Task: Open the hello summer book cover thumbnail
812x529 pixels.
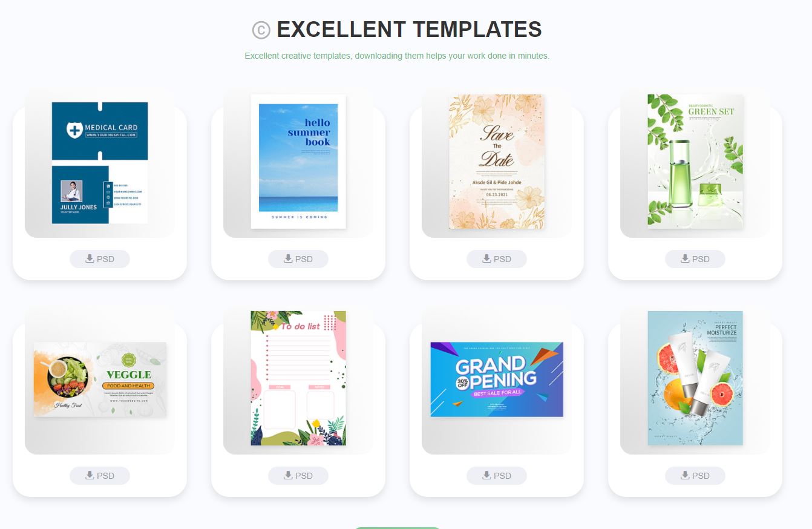Action: [298, 162]
